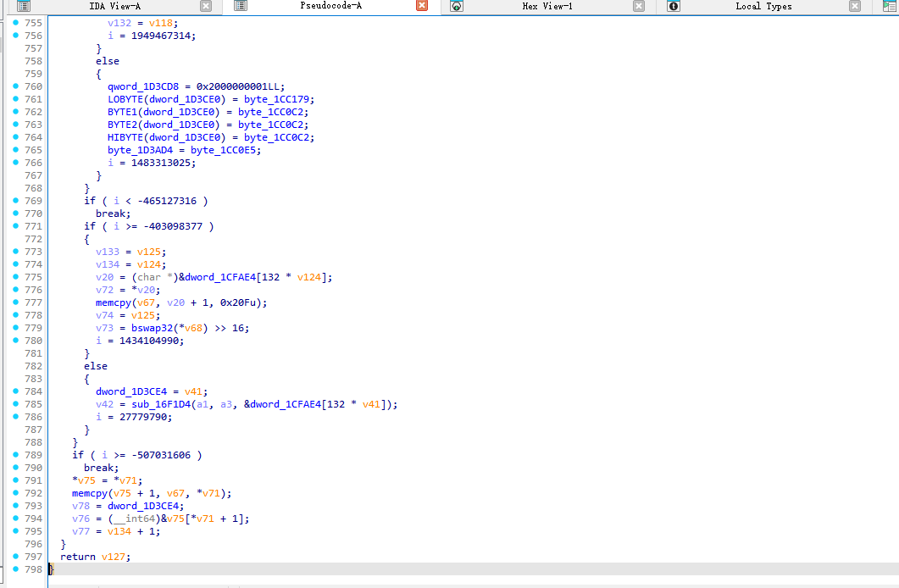The width and height of the screenshot is (899, 588).
Task: Toggle breakpoint dot on line 769
Action: (x=15, y=201)
